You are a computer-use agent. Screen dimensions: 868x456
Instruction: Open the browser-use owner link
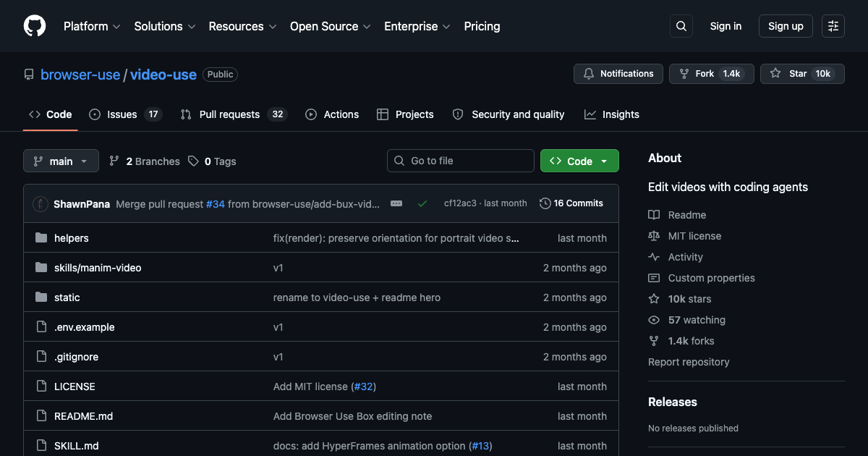coord(80,75)
